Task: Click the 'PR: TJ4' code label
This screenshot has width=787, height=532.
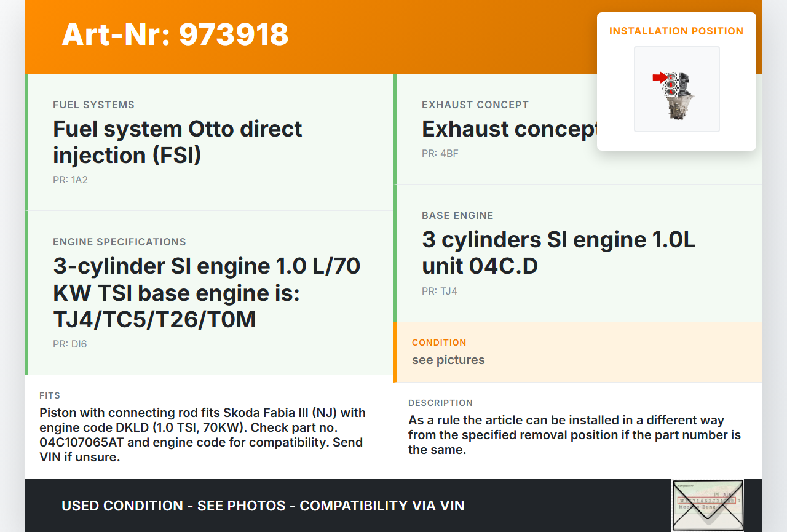Action: pos(439,291)
